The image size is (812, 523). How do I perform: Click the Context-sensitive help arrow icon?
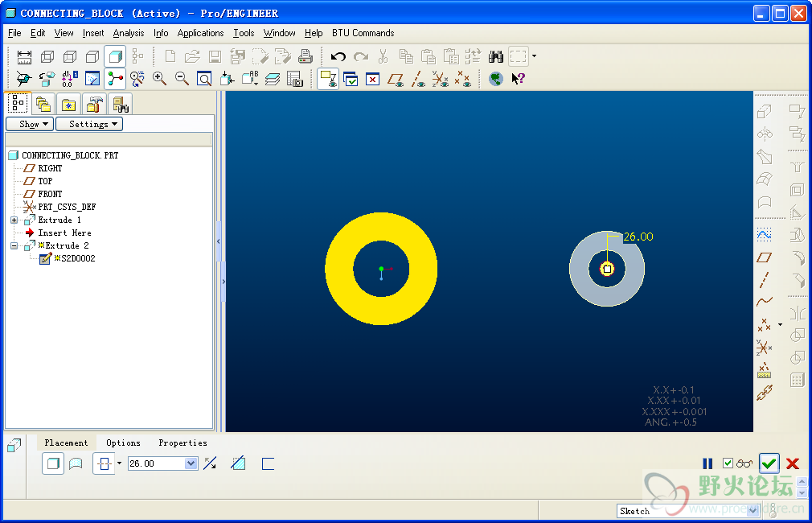[x=518, y=79]
